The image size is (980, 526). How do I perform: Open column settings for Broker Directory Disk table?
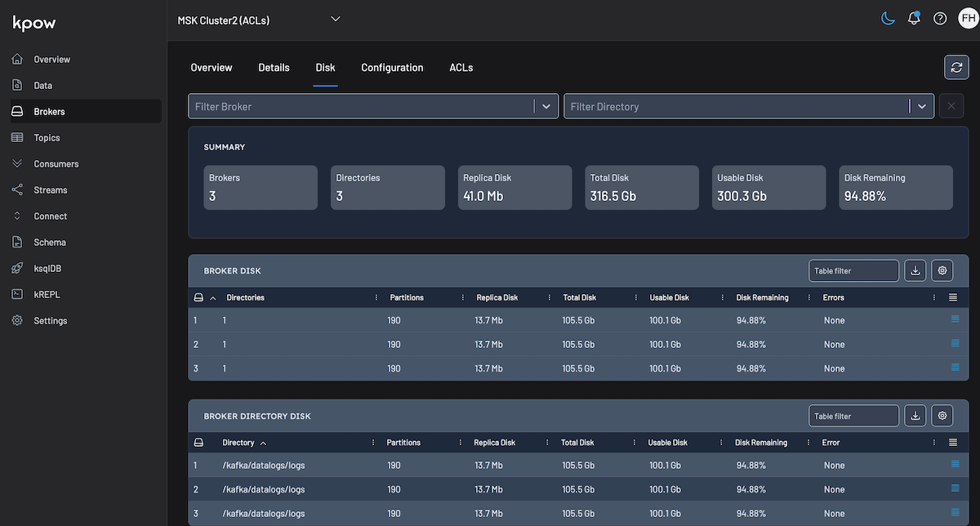942,415
